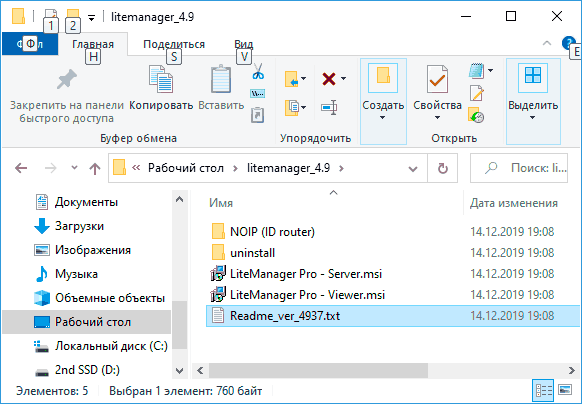Open the Файл menu tab
The height and width of the screenshot is (404, 582).
coord(30,44)
